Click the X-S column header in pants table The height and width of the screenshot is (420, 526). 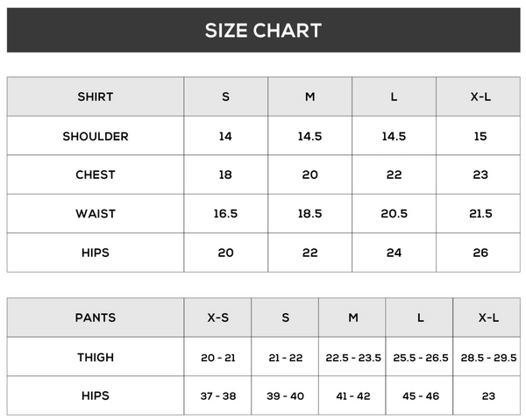click(x=217, y=317)
